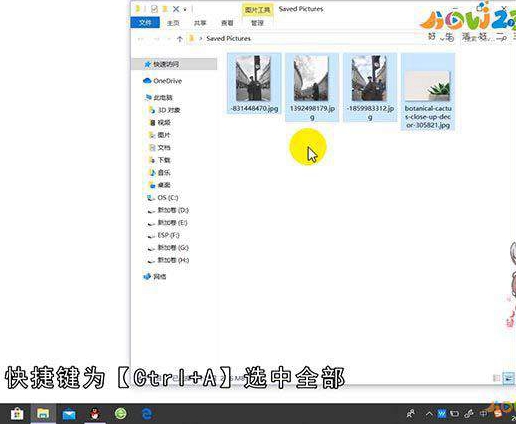This screenshot has width=516, height=424.
Task: Open the 管理 ribbon tab
Action: coord(257,23)
